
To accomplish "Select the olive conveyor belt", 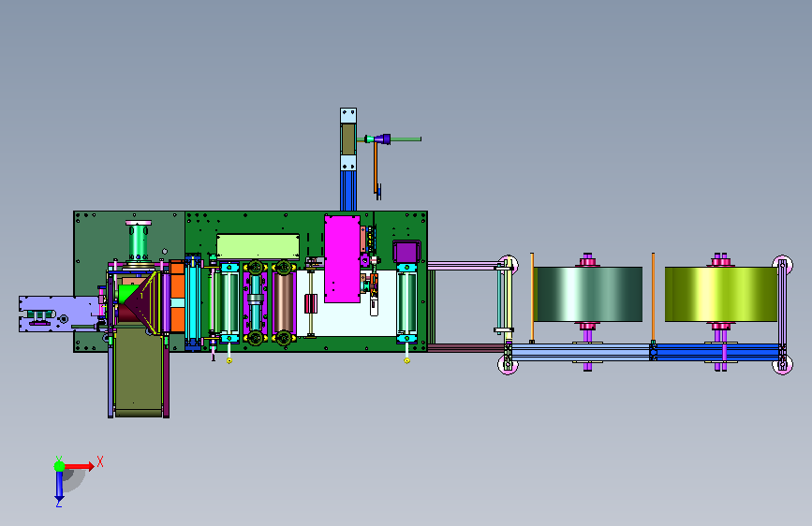I will (139, 373).
